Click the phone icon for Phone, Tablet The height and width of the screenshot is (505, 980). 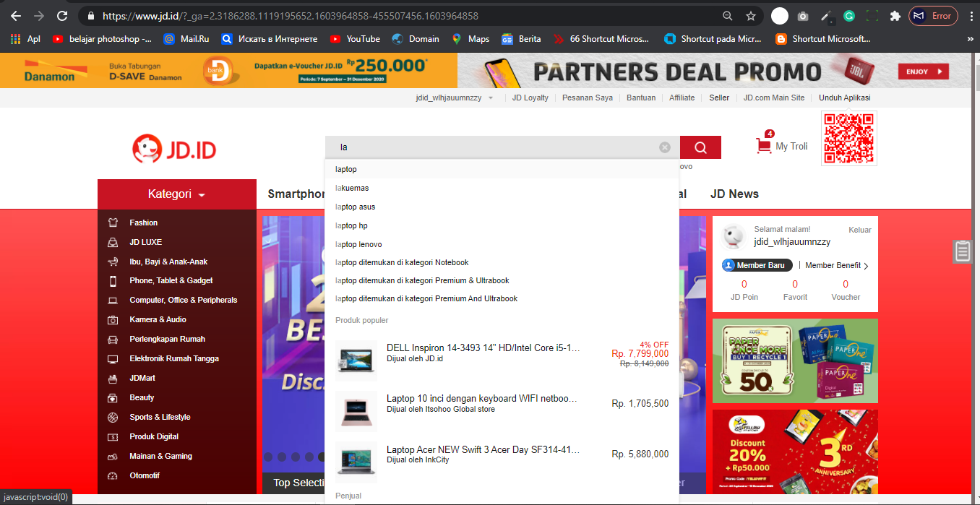tap(113, 280)
